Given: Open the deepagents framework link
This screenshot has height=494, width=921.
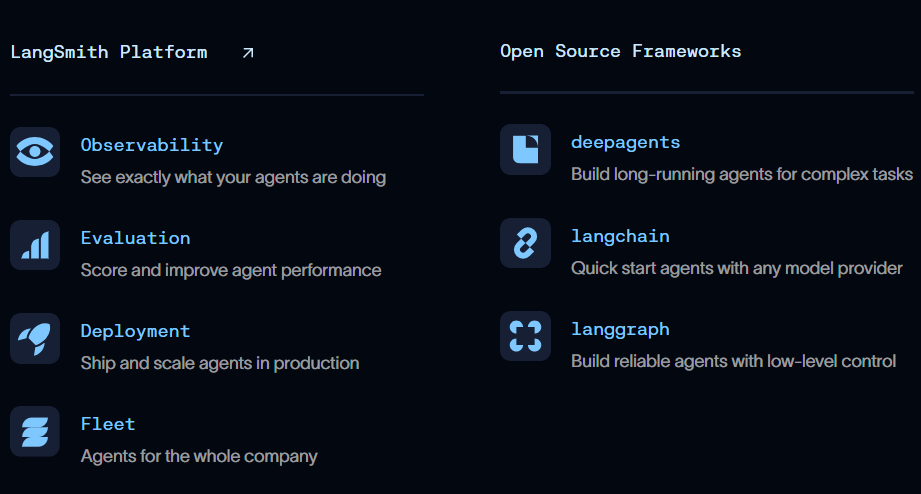Looking at the screenshot, I should pyautogui.click(x=625, y=143).
